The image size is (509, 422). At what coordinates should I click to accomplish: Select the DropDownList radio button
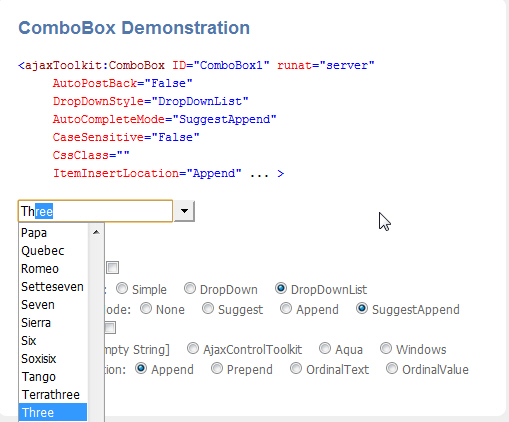281,288
